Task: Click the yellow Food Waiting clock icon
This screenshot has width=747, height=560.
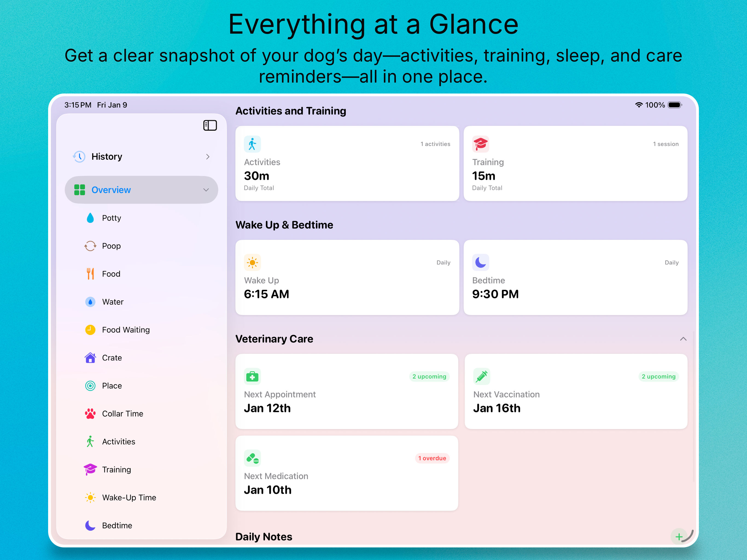Action: tap(90, 330)
